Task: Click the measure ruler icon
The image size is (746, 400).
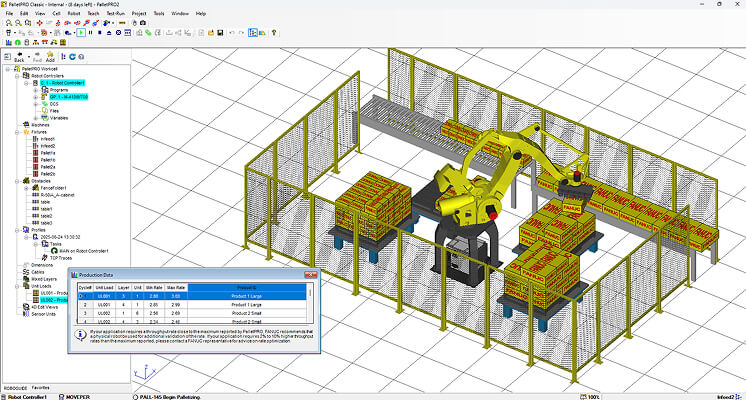Action: click(x=122, y=23)
